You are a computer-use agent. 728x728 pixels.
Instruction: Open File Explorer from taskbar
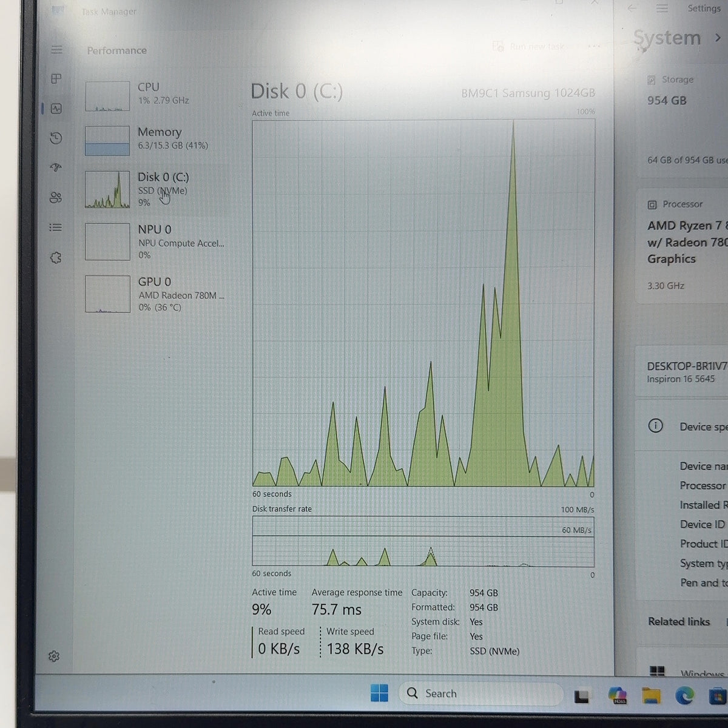pyautogui.click(x=651, y=695)
